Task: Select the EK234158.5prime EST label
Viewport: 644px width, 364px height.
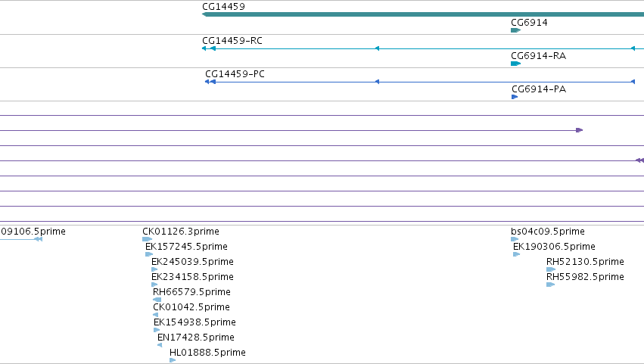Action: click(x=192, y=277)
